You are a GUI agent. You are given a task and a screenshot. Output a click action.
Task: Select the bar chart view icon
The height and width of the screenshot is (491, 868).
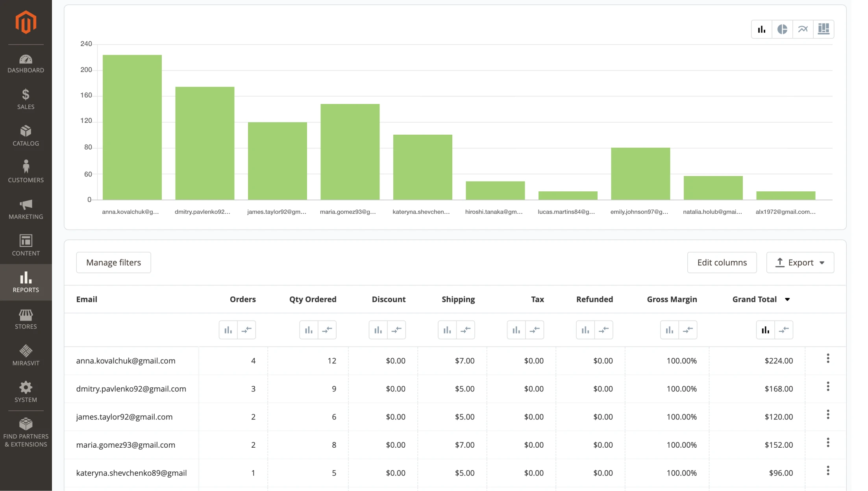(762, 29)
